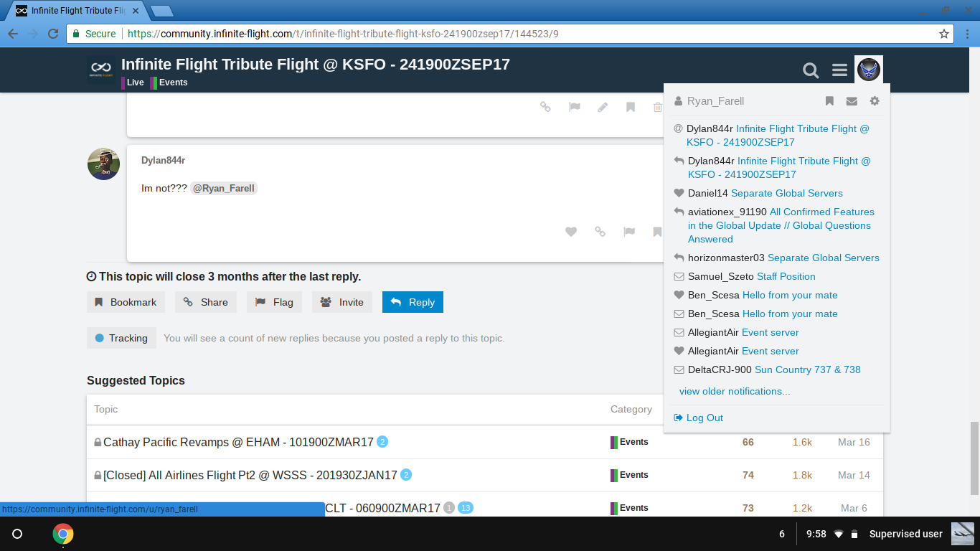Open bookmarks icon in user dropdown
The width and height of the screenshot is (980, 551).
click(829, 101)
